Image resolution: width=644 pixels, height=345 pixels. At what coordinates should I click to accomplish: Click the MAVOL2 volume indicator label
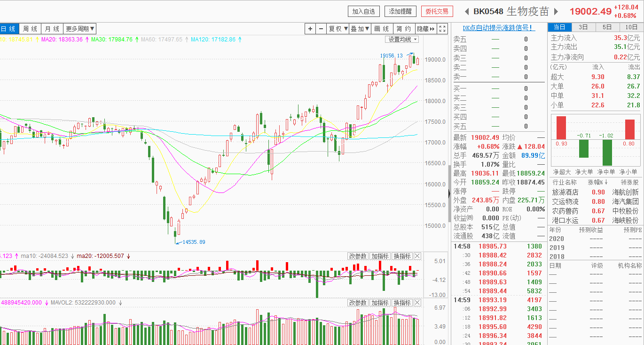[82, 303]
